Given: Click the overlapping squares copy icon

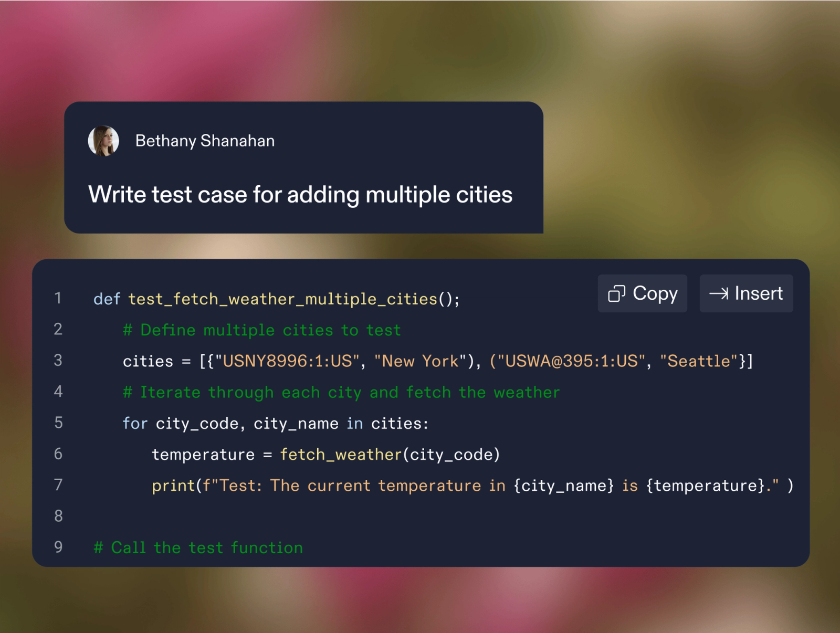Looking at the screenshot, I should coord(616,293).
